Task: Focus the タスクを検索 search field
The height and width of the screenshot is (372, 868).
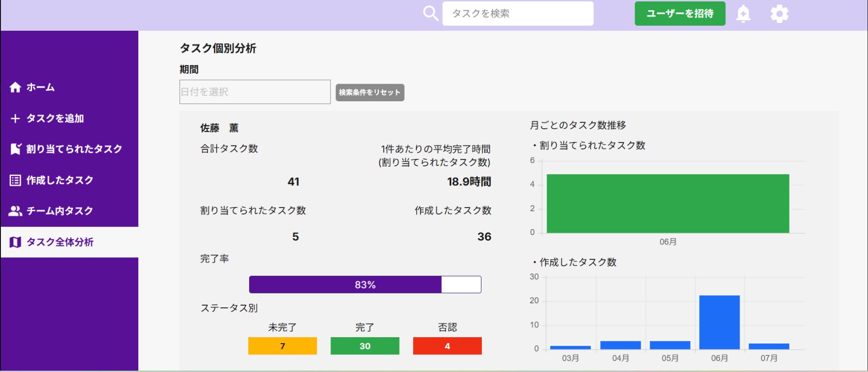Action: [x=518, y=14]
